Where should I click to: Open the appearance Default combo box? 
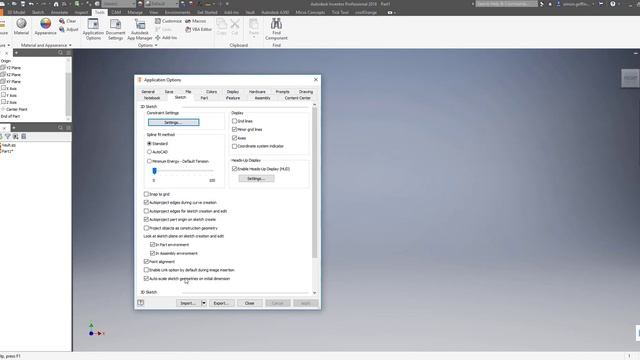161,4
